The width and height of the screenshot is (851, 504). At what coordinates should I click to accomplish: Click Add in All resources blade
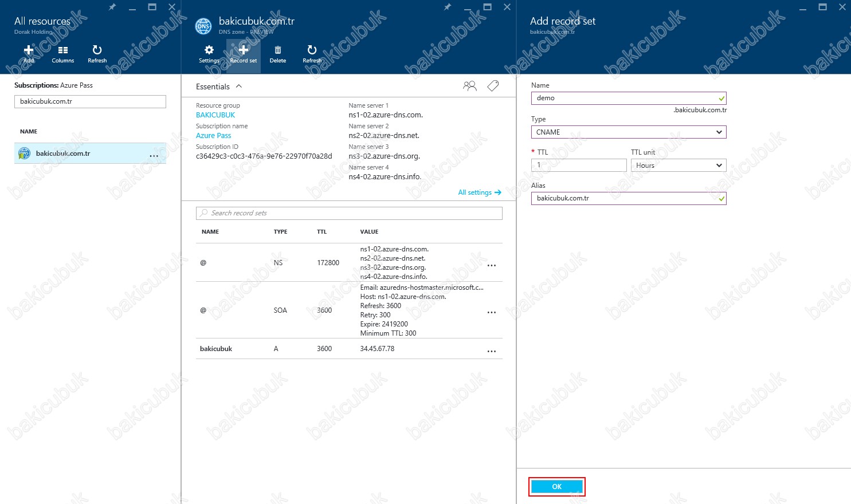(29, 54)
